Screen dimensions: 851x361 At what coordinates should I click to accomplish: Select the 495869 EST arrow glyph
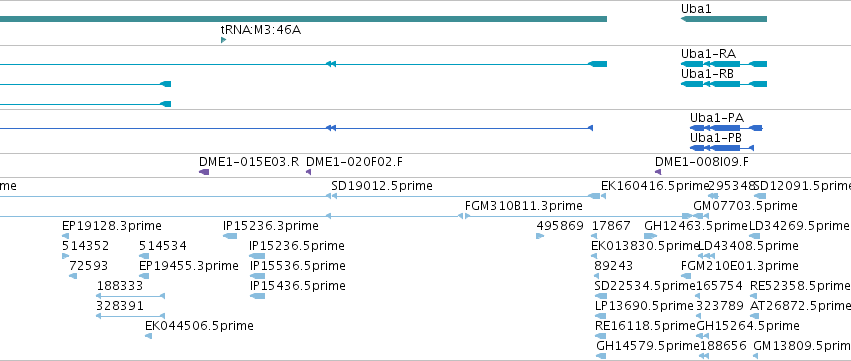pyautogui.click(x=539, y=236)
